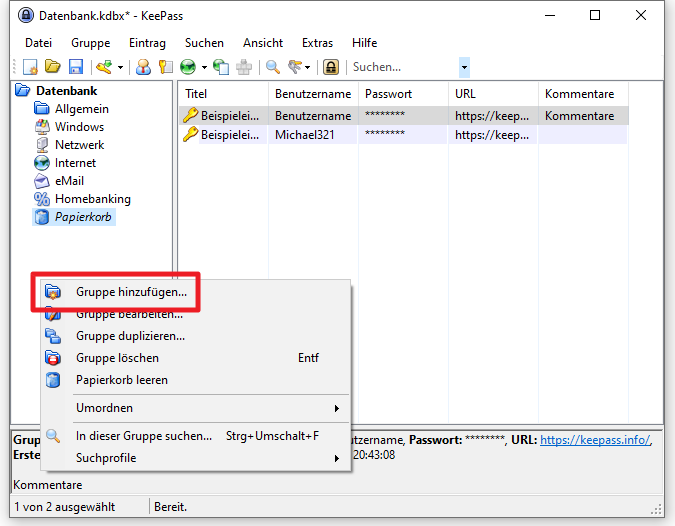Click the magnifier Find toolbar icon

pos(272,67)
